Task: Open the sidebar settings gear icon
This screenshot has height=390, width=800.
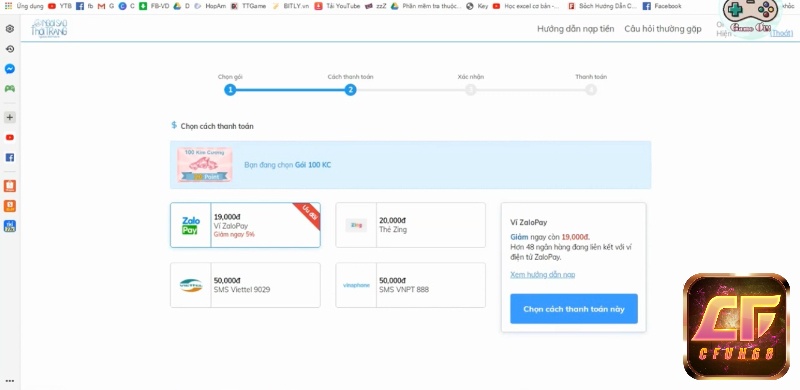Action: coord(10,29)
